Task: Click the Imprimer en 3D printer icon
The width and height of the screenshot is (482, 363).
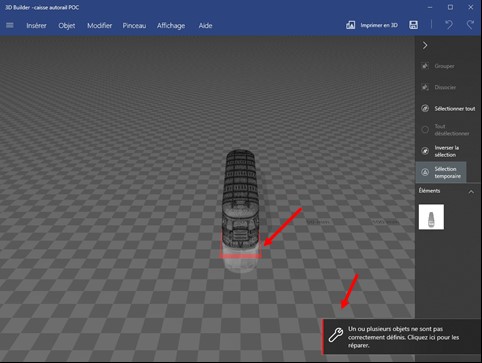Action: point(350,25)
